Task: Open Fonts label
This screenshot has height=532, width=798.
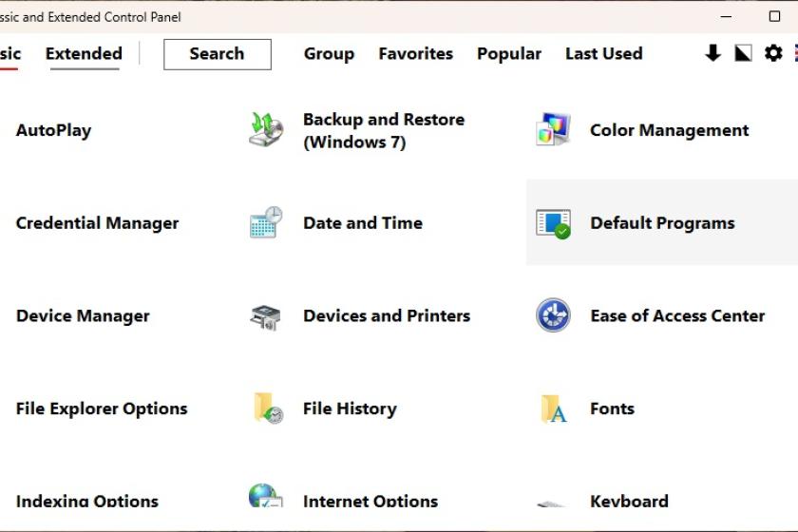Action: (x=612, y=408)
